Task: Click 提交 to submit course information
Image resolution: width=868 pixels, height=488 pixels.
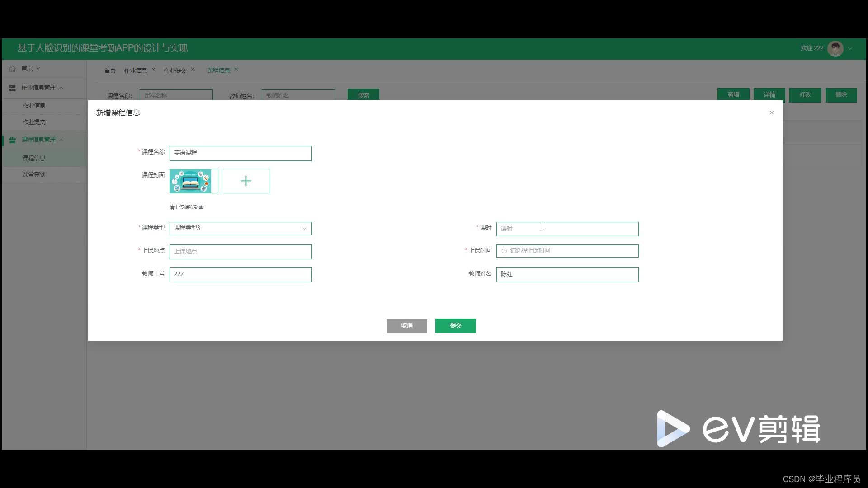Action: point(455,325)
